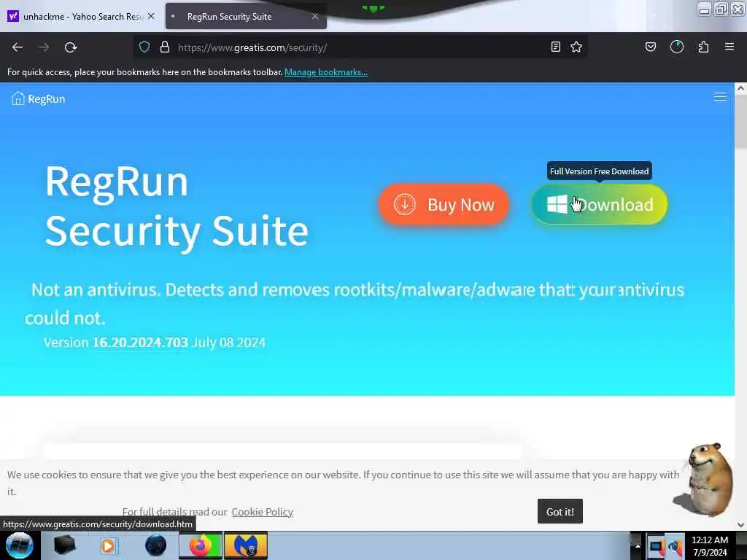747x560 pixels.
Task: Select the RegRun Security Suite tab
Action: [246, 16]
